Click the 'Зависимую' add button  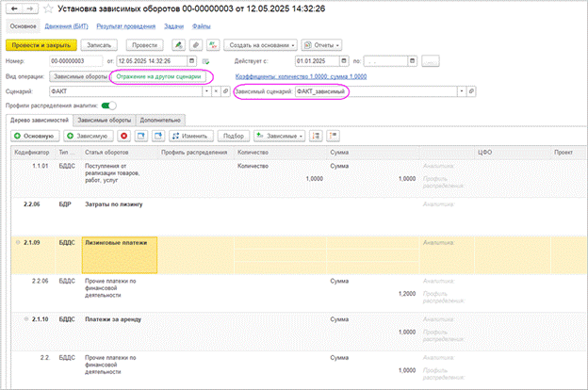pos(89,137)
